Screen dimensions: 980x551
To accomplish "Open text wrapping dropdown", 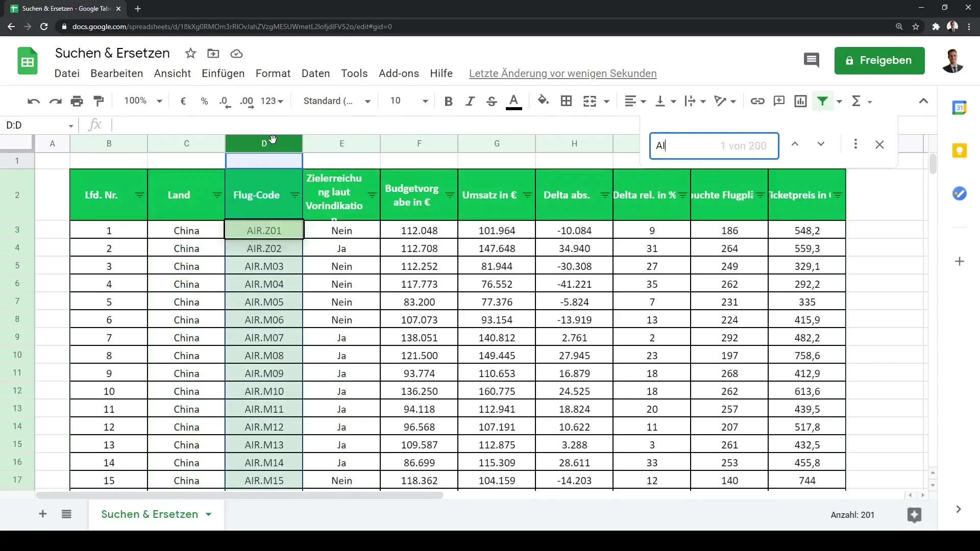I will [695, 101].
